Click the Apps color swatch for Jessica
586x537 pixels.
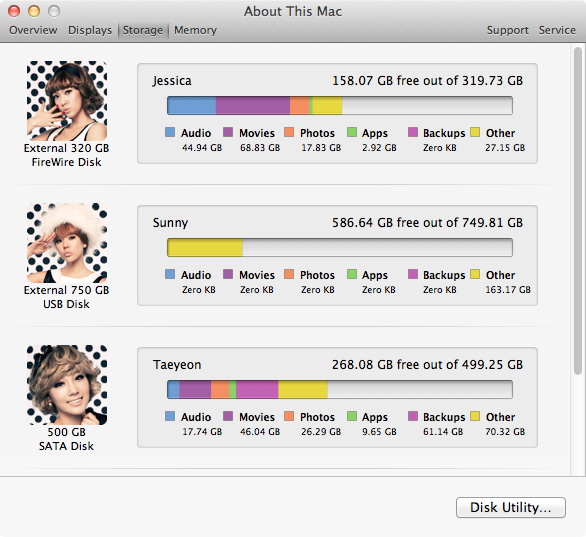point(352,132)
